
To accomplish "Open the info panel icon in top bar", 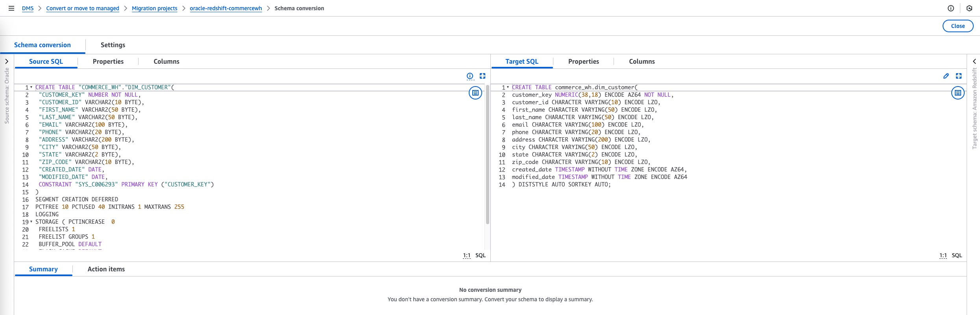I will tap(951, 8).
